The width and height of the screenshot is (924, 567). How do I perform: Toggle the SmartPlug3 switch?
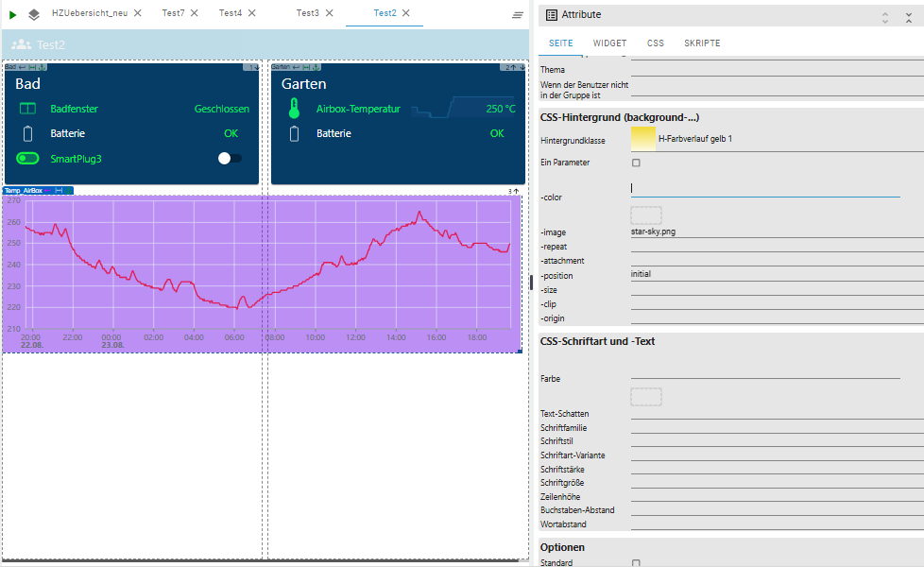pos(230,159)
